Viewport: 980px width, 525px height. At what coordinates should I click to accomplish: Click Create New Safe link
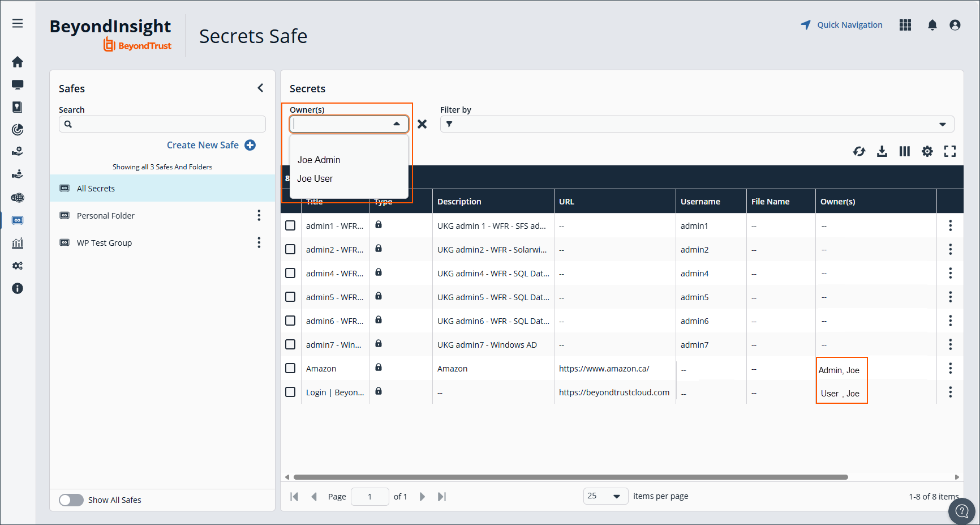(x=203, y=145)
